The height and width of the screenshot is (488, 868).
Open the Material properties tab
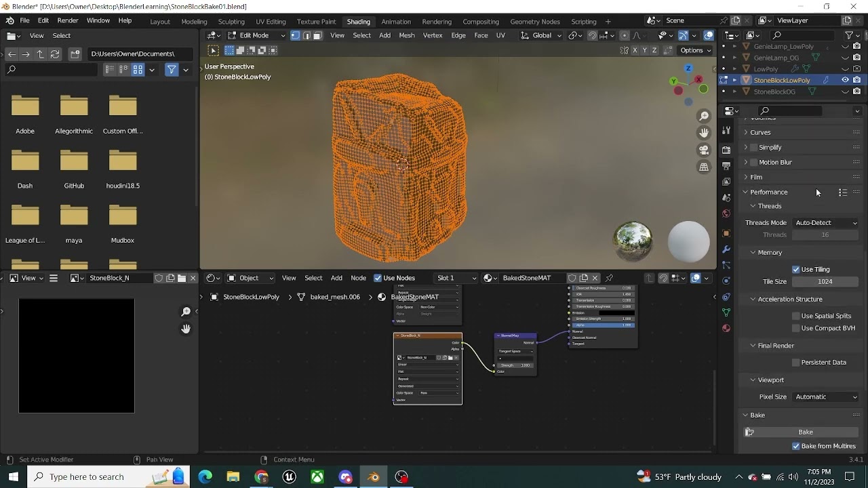coord(726,328)
